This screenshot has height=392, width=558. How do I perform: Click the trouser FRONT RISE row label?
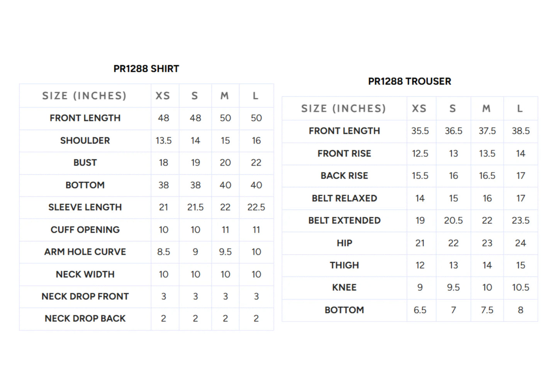tap(344, 154)
